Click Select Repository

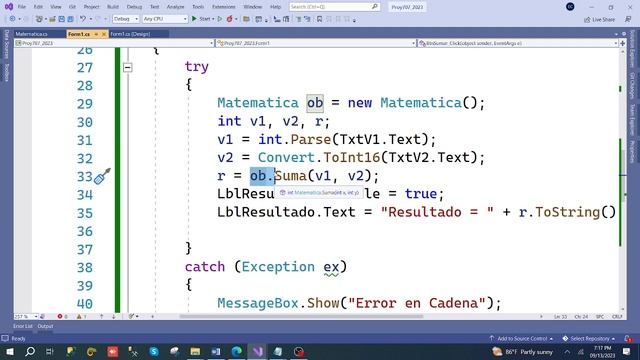coord(589,338)
